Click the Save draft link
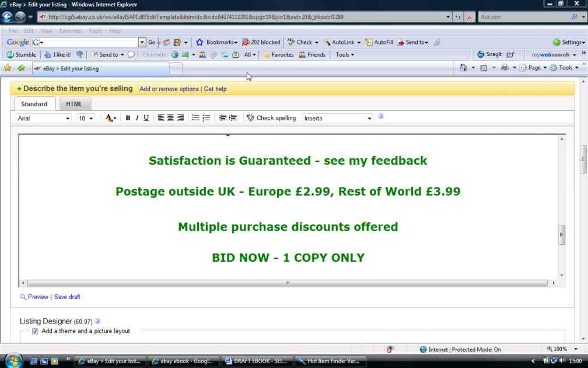Image resolution: width=588 pixels, height=368 pixels. coord(67,297)
